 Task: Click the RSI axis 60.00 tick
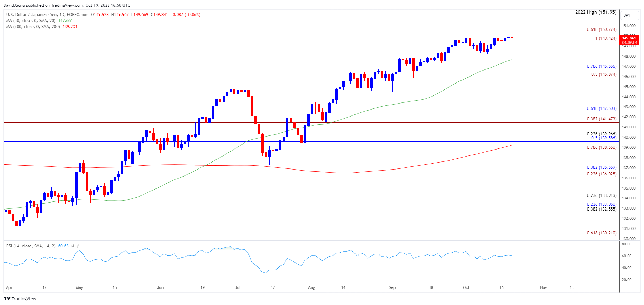coord(626,256)
